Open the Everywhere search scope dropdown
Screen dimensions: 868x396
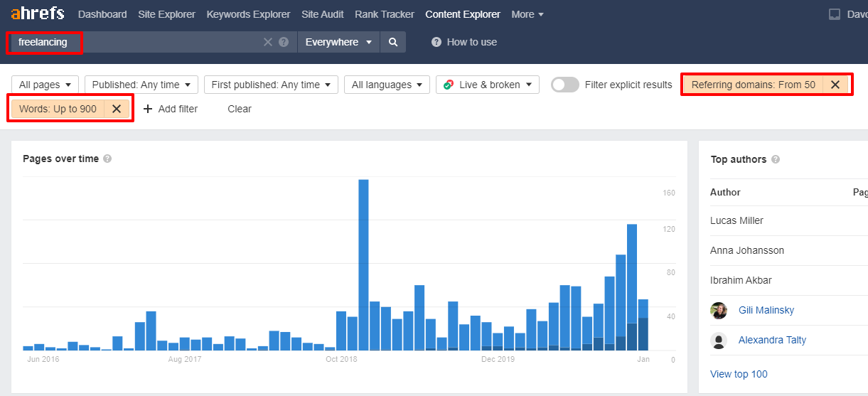(338, 42)
